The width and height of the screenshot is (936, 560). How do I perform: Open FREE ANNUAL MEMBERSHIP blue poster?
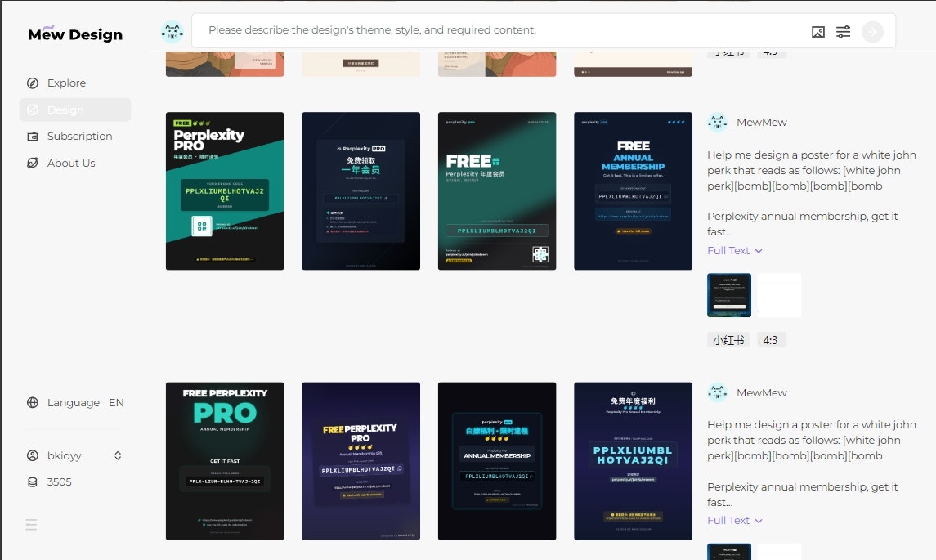[634, 191]
